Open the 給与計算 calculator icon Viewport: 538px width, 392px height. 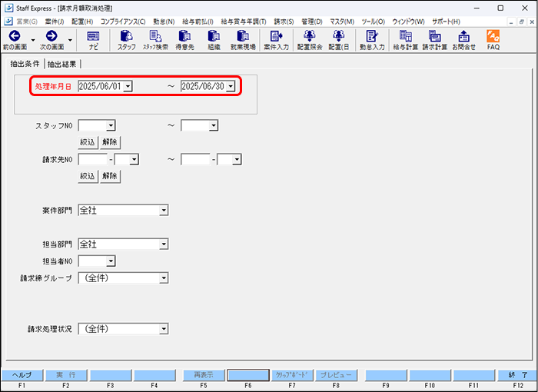(x=406, y=40)
